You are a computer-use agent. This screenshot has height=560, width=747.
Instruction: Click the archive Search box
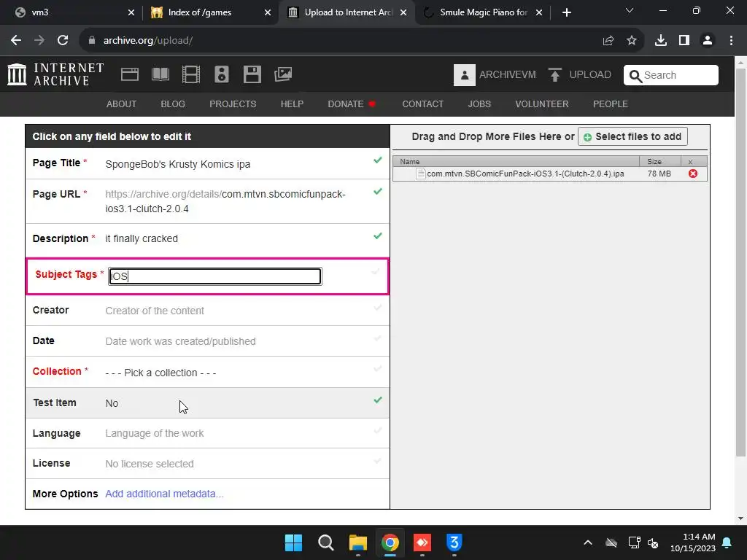pyautogui.click(x=671, y=75)
